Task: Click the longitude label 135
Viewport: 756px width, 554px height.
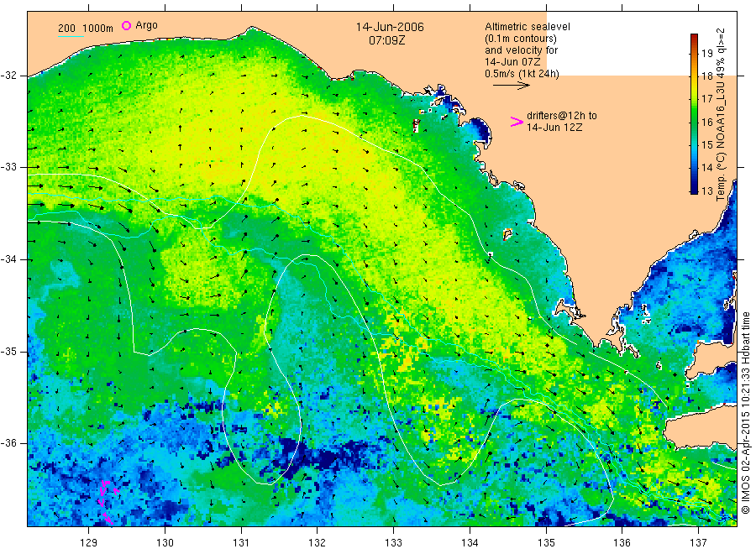Action: tap(546, 543)
